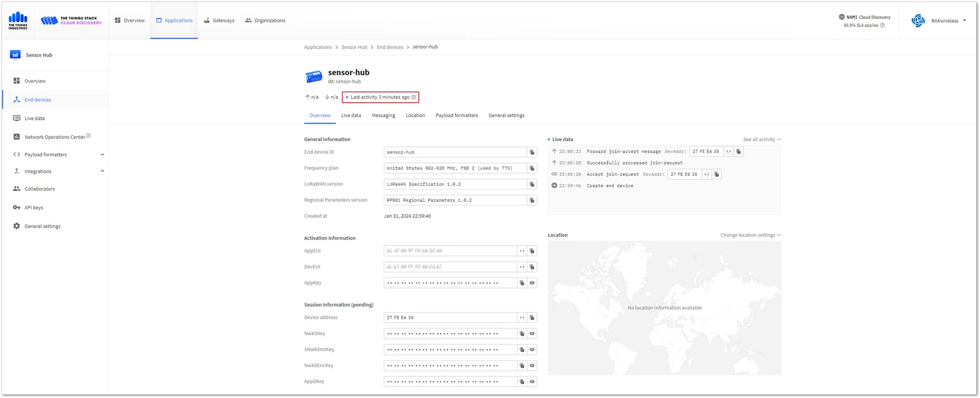The height and width of the screenshot is (398, 980).
Task: Click the Last activity help icon
Action: pyautogui.click(x=413, y=97)
